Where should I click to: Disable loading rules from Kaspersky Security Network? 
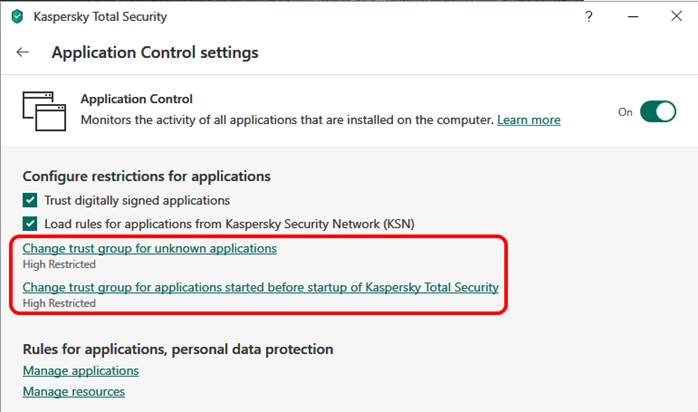30,223
